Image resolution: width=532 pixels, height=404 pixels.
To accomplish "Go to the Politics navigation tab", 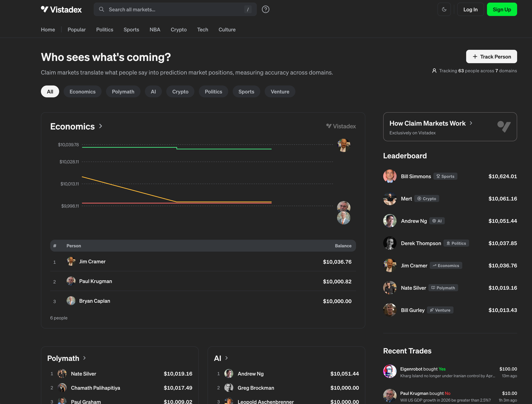I will point(105,30).
